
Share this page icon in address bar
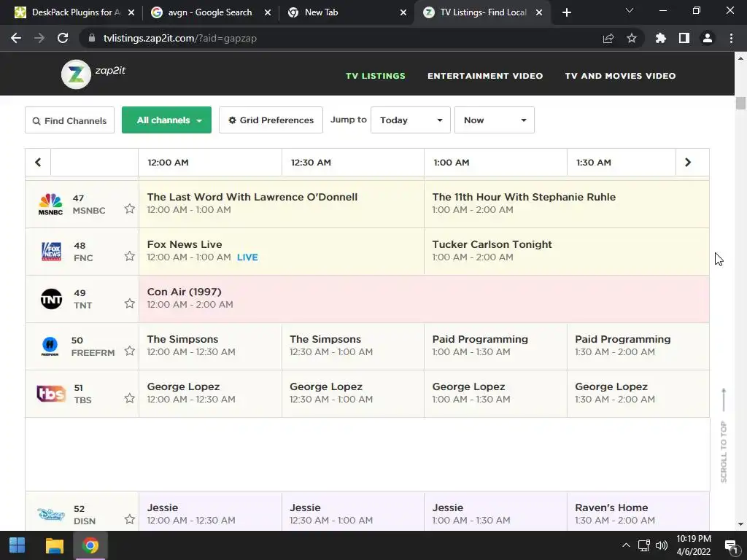coord(608,38)
